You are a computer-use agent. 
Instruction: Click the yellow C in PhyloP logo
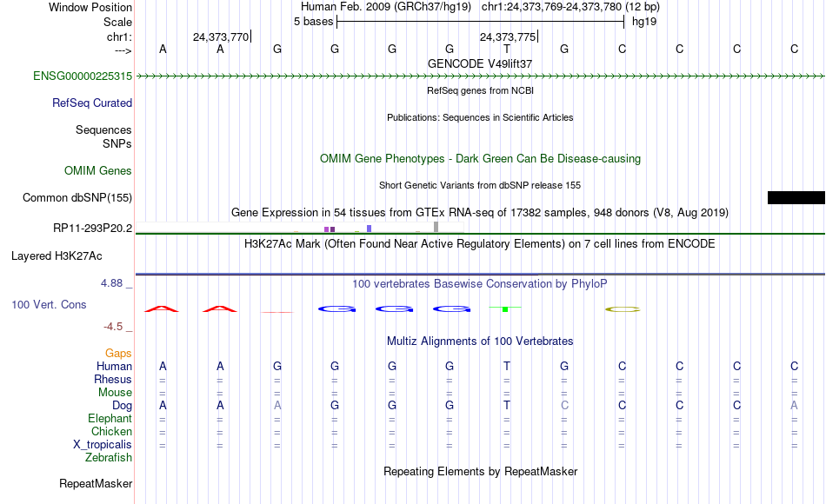(x=623, y=309)
